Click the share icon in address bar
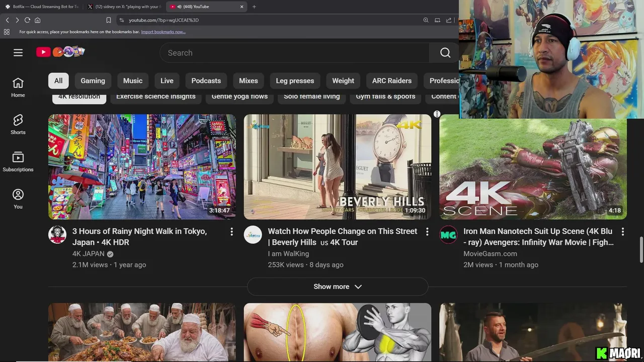 [449, 20]
